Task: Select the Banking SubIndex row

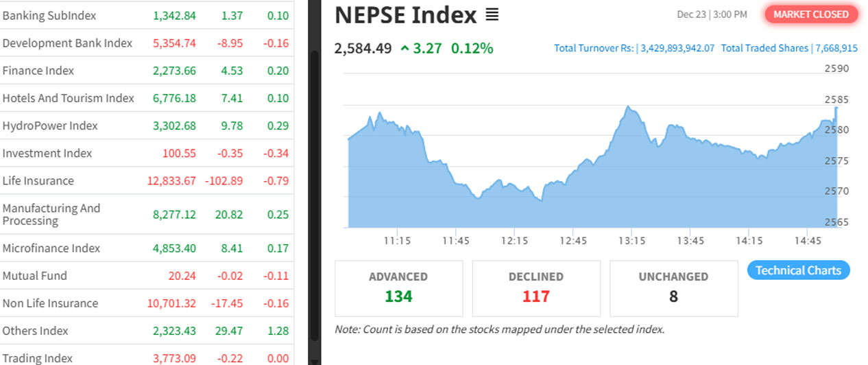Action: 49,15
